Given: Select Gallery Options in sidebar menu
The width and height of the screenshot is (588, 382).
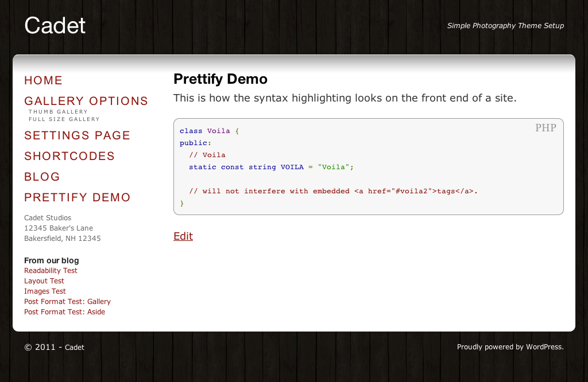Looking at the screenshot, I should (86, 101).
